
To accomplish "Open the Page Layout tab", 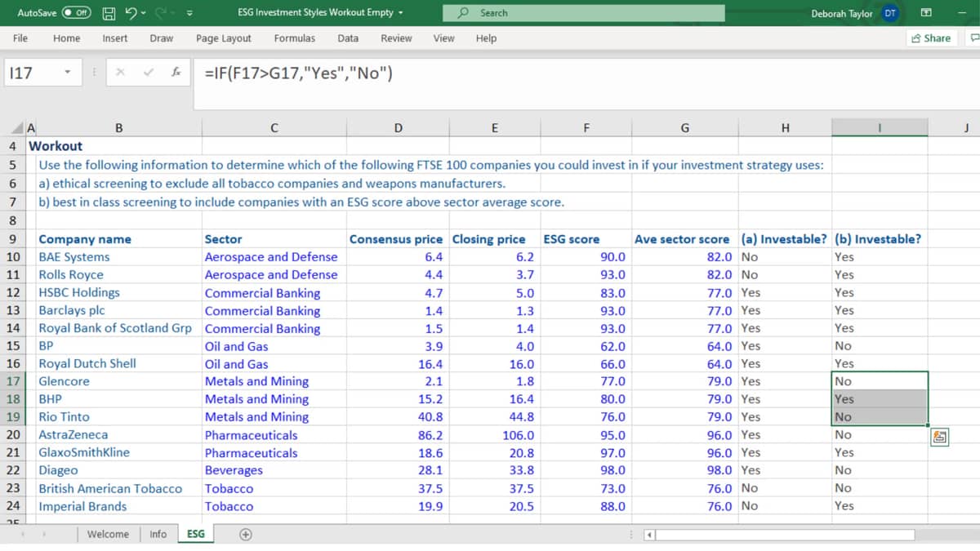I will pos(224,38).
